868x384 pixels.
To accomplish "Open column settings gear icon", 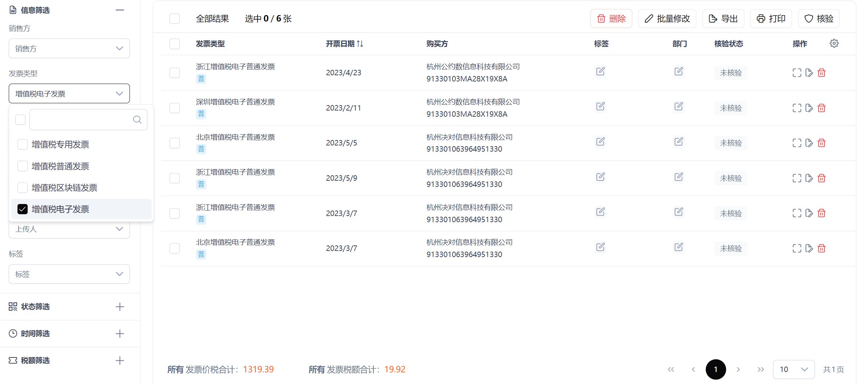I will [x=834, y=44].
